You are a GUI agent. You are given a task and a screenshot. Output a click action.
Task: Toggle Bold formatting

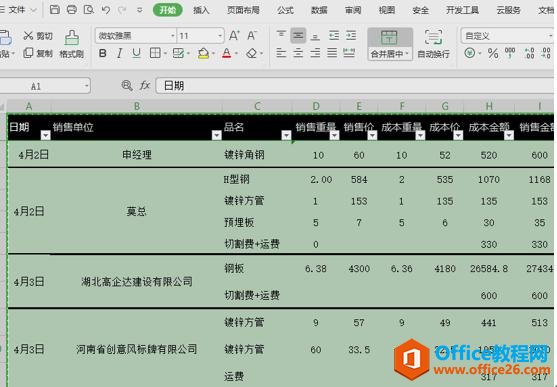pos(103,53)
